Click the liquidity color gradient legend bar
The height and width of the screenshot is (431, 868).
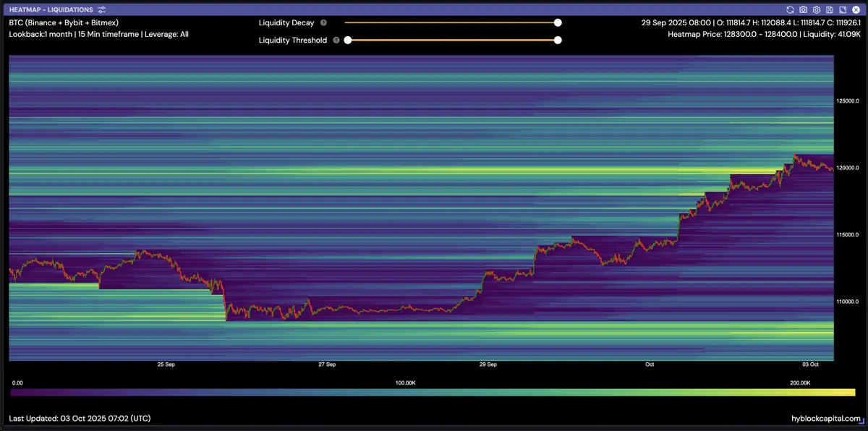pyautogui.click(x=433, y=393)
